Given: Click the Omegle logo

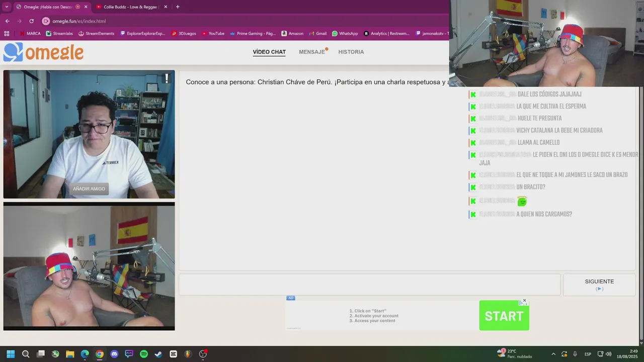Looking at the screenshot, I should click(x=43, y=52).
